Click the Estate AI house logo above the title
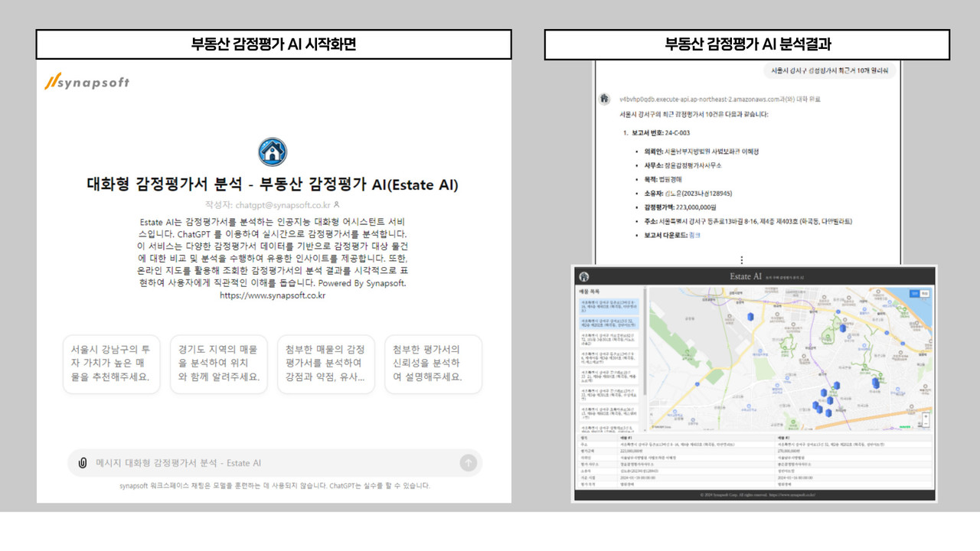This screenshot has height=551, width=980. tap(273, 152)
